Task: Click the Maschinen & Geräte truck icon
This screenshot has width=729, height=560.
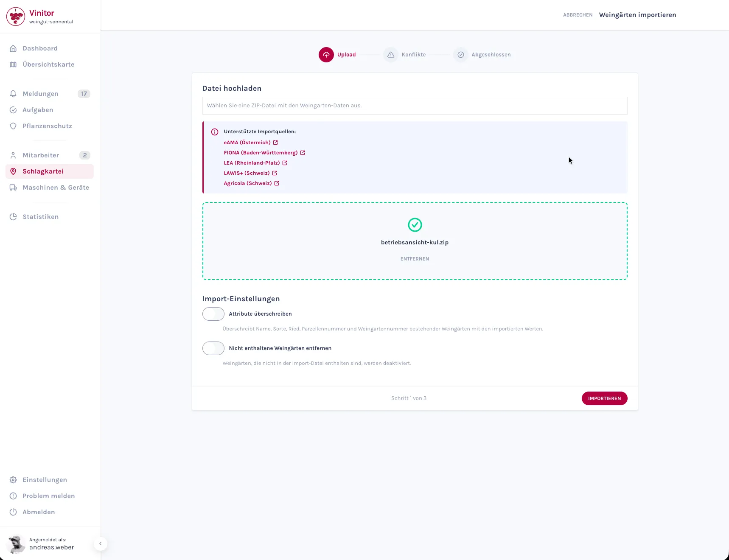Action: (13, 188)
